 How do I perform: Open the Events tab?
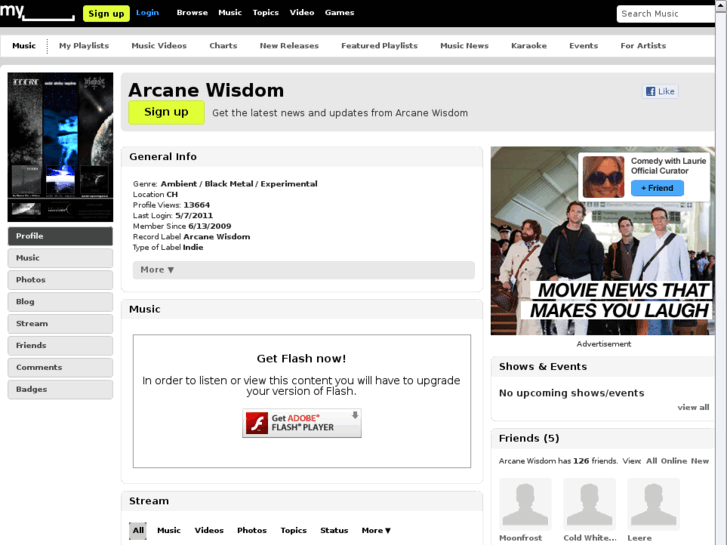[x=584, y=45]
